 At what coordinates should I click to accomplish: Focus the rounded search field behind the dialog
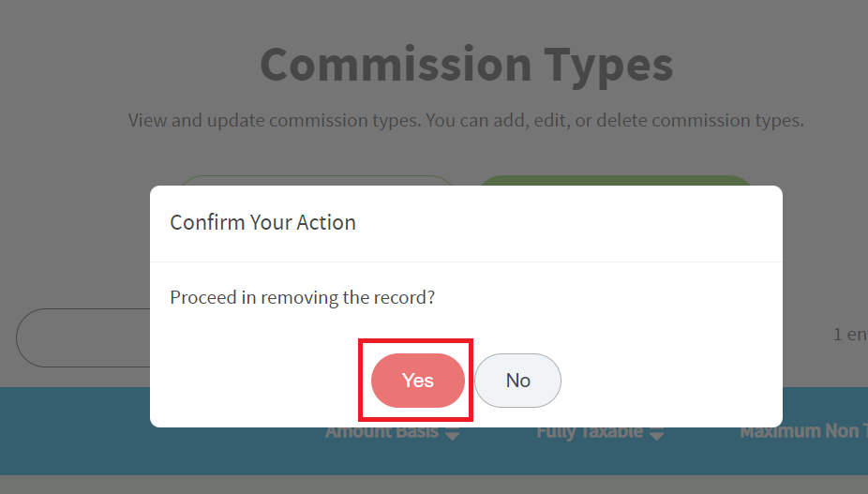coord(83,337)
